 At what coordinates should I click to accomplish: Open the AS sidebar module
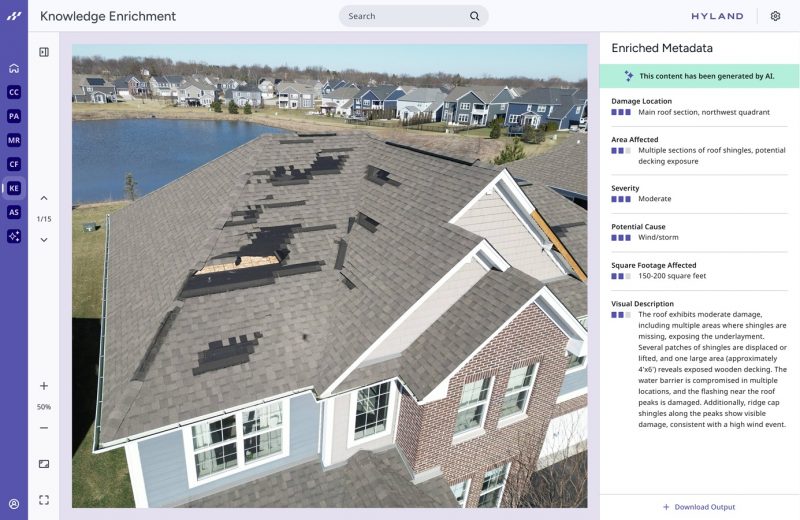[x=14, y=212]
